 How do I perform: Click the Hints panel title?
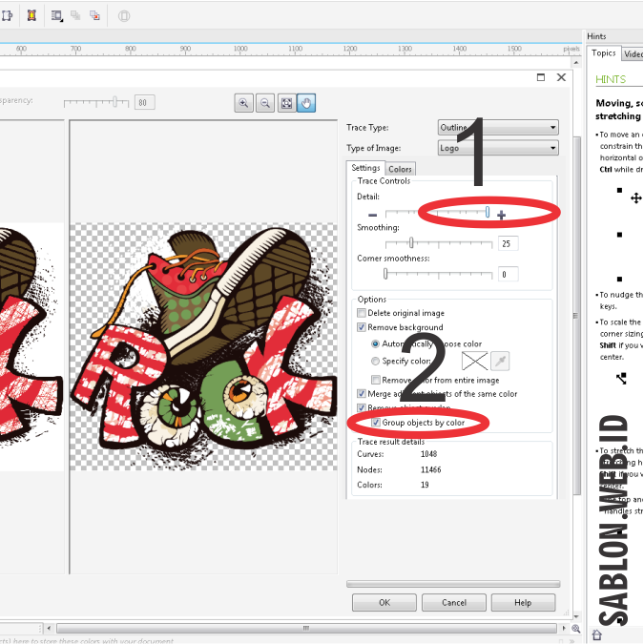tap(596, 36)
